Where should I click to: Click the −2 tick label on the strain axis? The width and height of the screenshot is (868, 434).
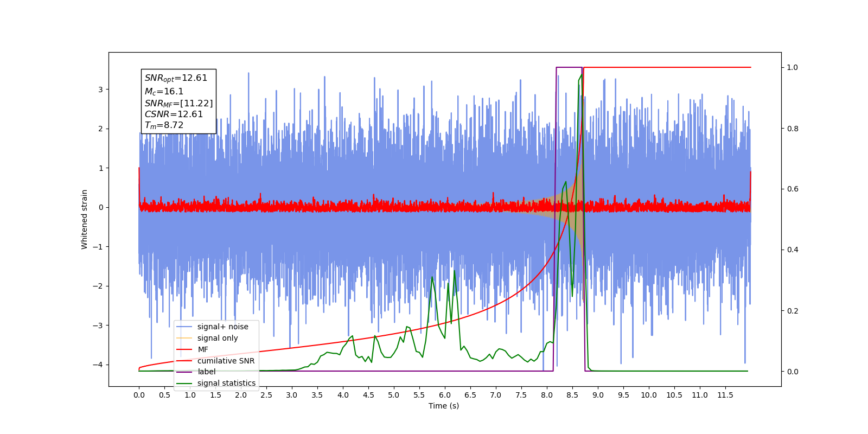tap(98, 286)
